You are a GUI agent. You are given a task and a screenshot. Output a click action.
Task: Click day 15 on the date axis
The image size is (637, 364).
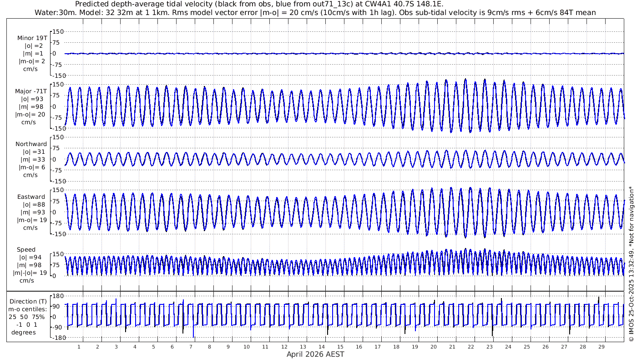click(x=340, y=346)
